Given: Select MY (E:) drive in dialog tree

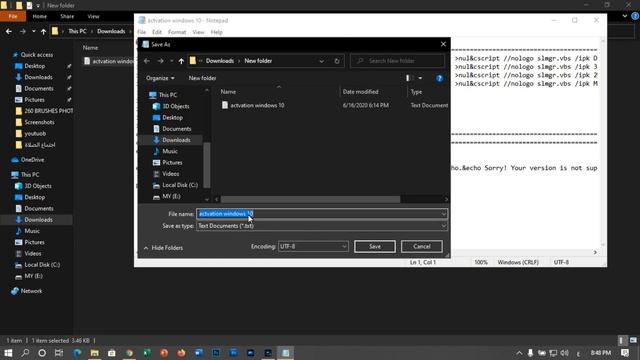Looking at the screenshot, I should point(171,196).
